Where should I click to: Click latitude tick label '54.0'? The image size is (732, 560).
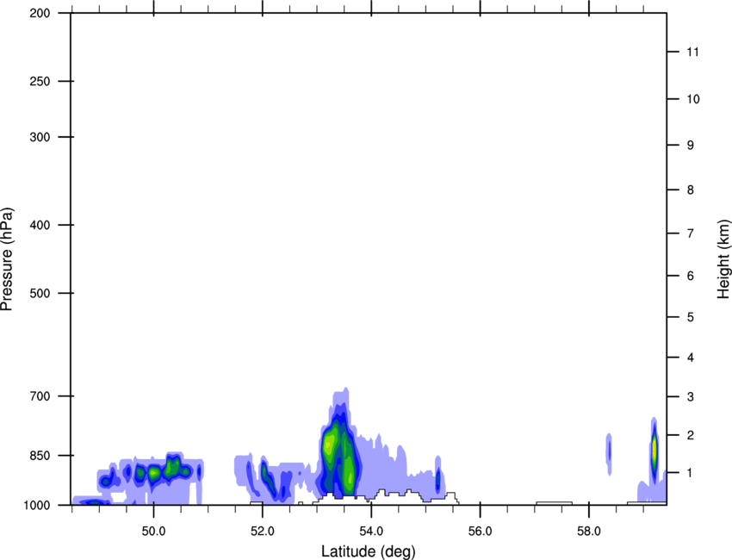[x=371, y=532]
